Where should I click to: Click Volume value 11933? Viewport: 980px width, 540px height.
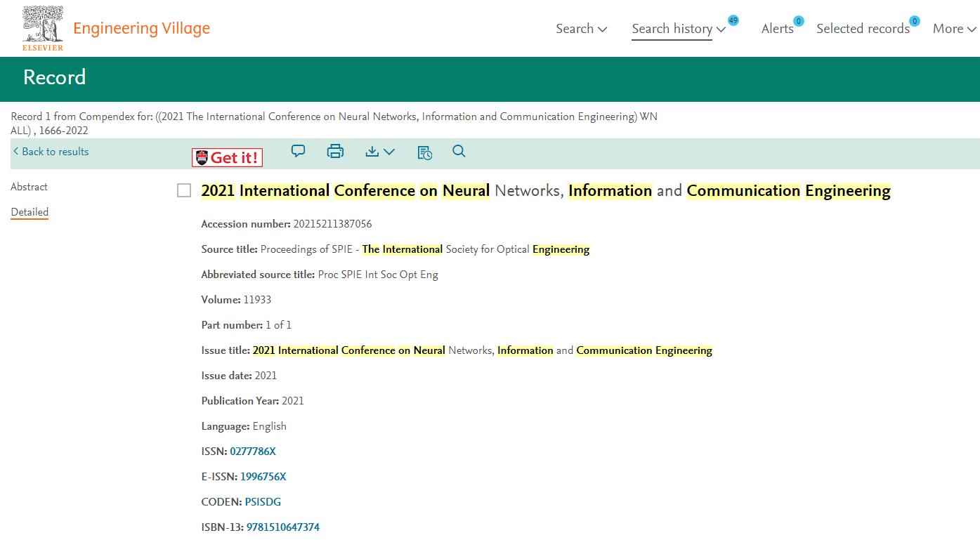coord(257,300)
